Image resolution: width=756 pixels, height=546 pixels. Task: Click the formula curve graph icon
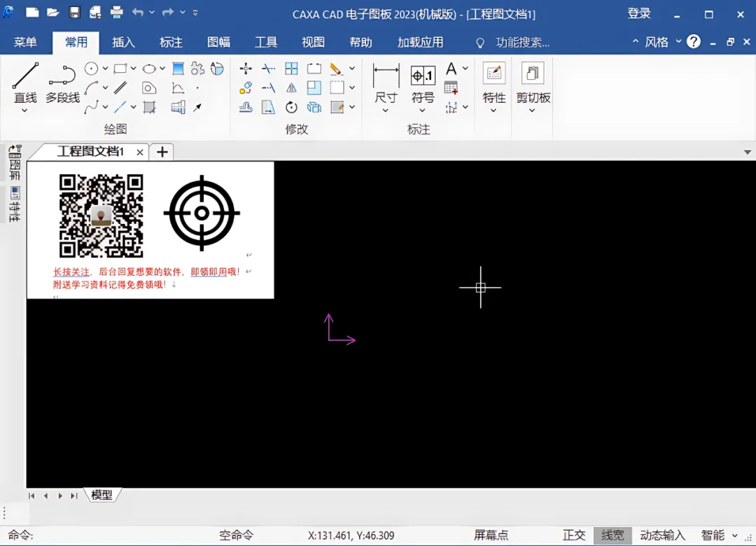pyautogui.click(x=178, y=88)
